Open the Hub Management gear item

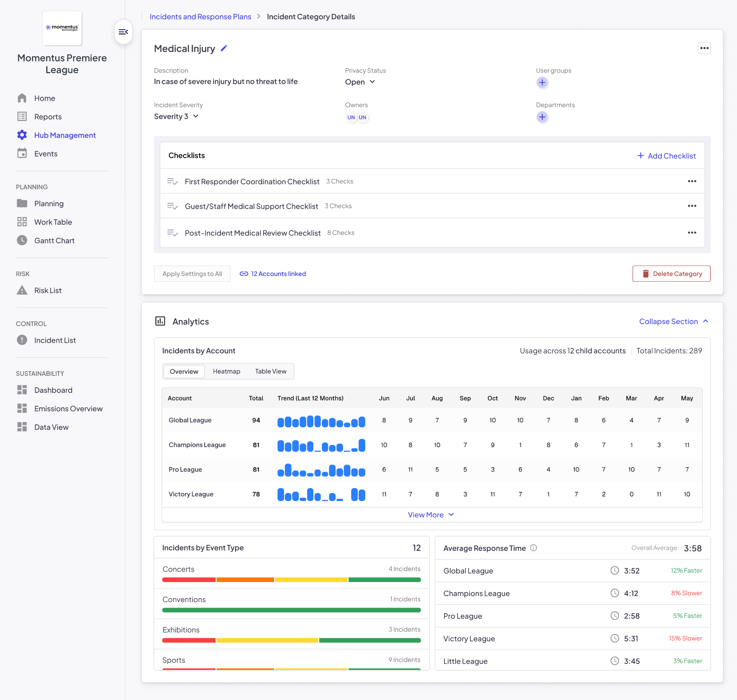pos(56,135)
